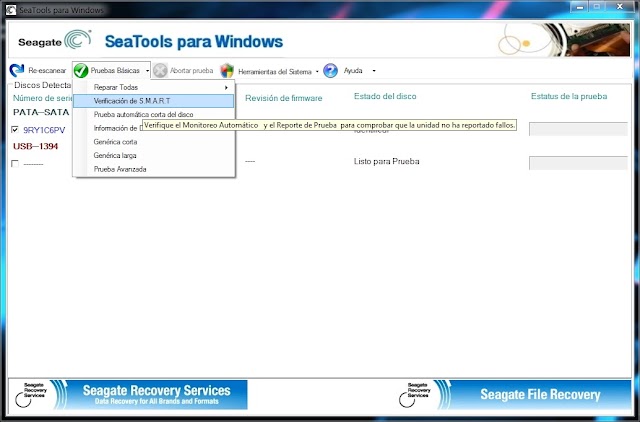Select Genérica corta test
Screen dimensions: 640x422
tap(153, 142)
